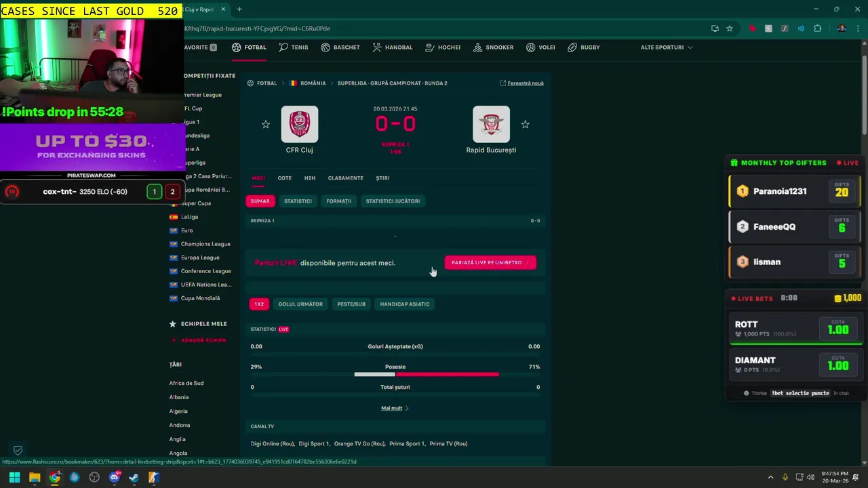Switch to the ȘTIRI tab
The width and height of the screenshot is (868, 488).
382,178
